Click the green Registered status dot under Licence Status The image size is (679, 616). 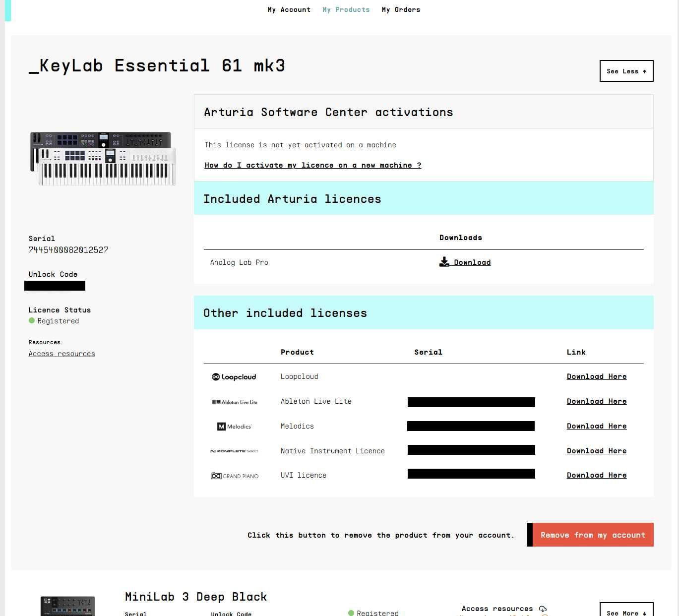click(x=32, y=320)
